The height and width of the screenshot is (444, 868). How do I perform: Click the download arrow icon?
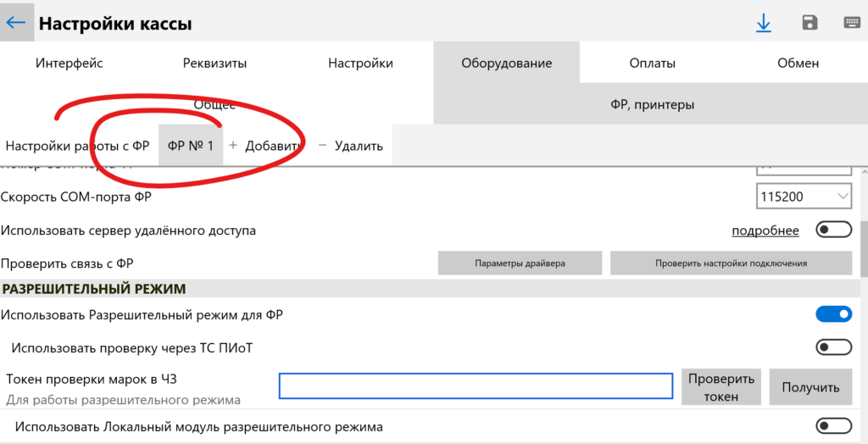coord(764,24)
